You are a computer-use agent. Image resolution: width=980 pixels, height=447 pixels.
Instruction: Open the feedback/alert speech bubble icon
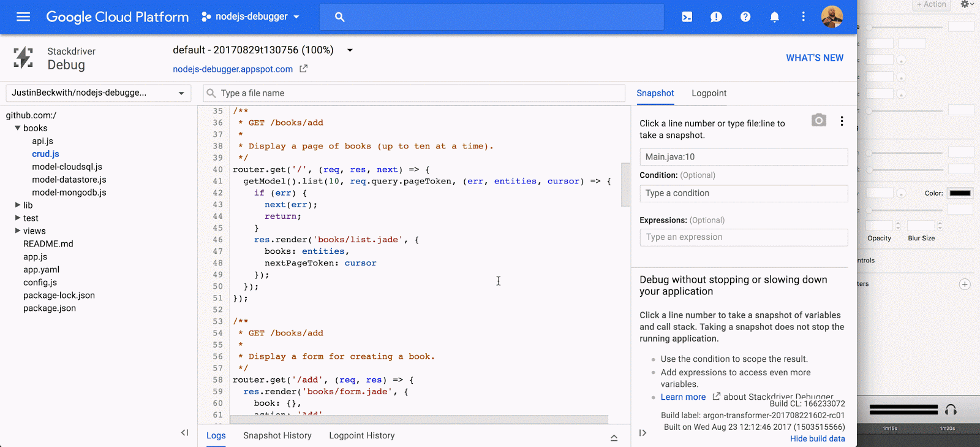tap(716, 17)
